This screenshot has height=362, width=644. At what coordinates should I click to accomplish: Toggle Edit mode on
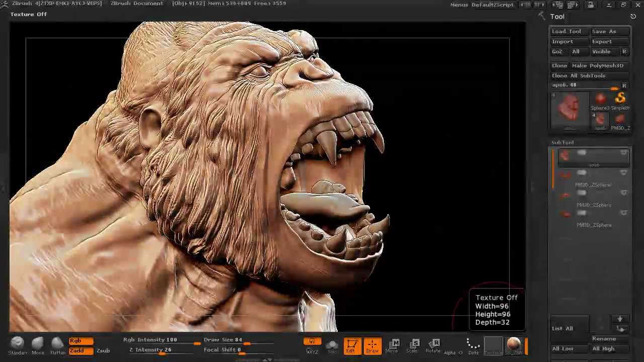pos(352,345)
